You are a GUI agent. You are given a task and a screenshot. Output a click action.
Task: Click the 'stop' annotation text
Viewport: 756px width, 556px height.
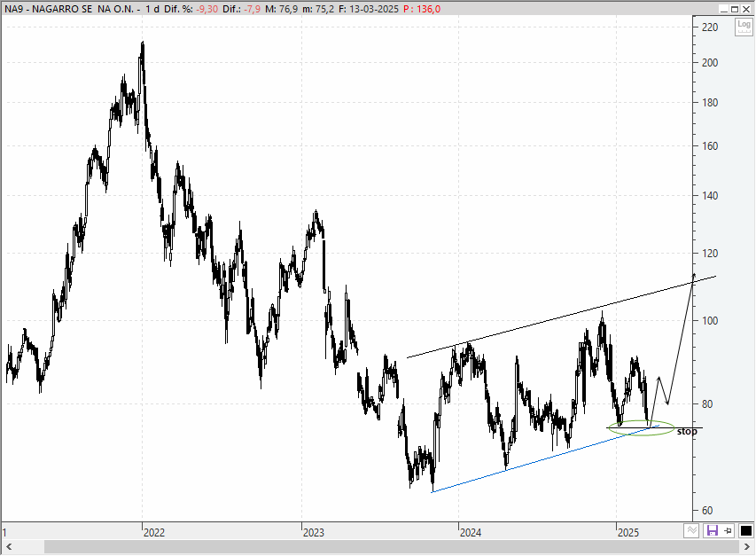[x=687, y=431]
